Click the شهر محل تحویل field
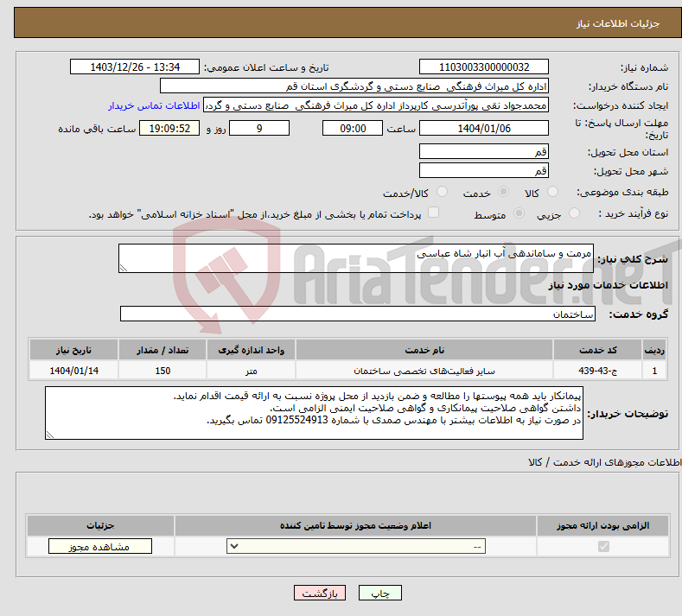Image resolution: width=682 pixels, height=616 pixels. (x=484, y=170)
